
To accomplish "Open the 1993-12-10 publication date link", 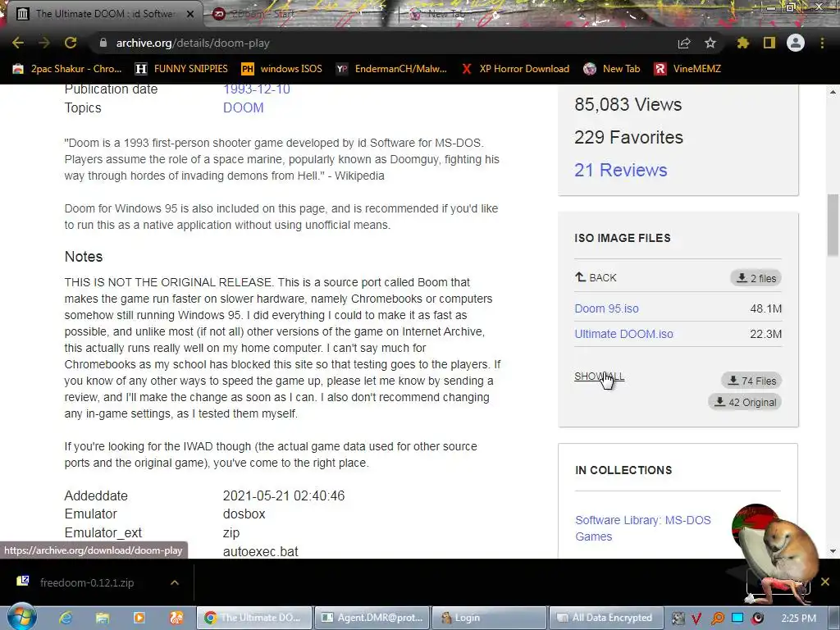I will pyautogui.click(x=257, y=89).
